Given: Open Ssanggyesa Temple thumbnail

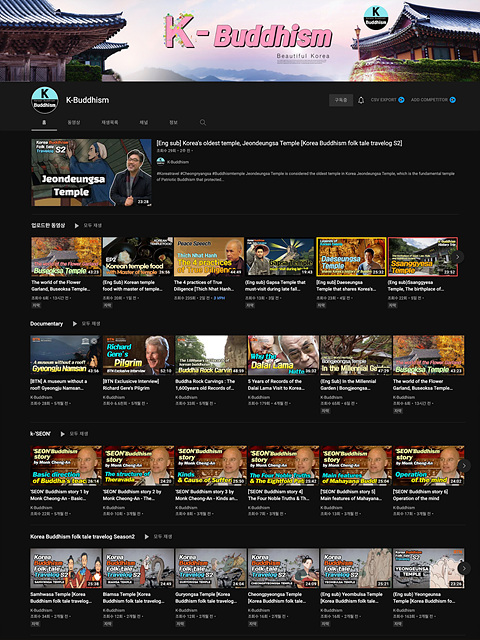Looking at the screenshot, I should coord(423,257).
